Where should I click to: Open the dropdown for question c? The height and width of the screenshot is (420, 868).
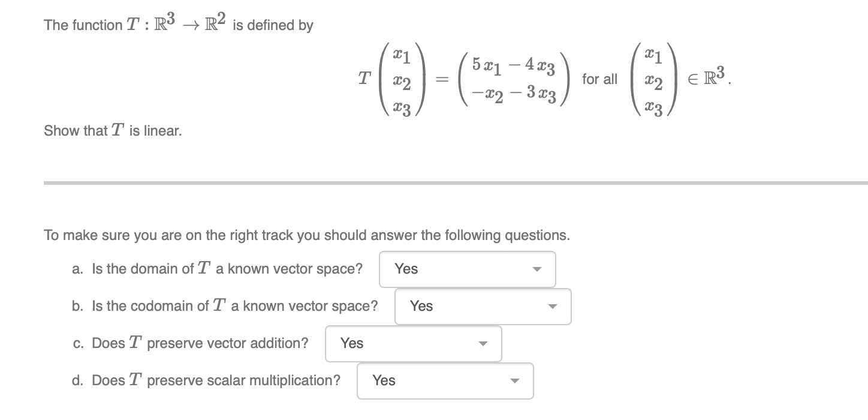pos(412,344)
